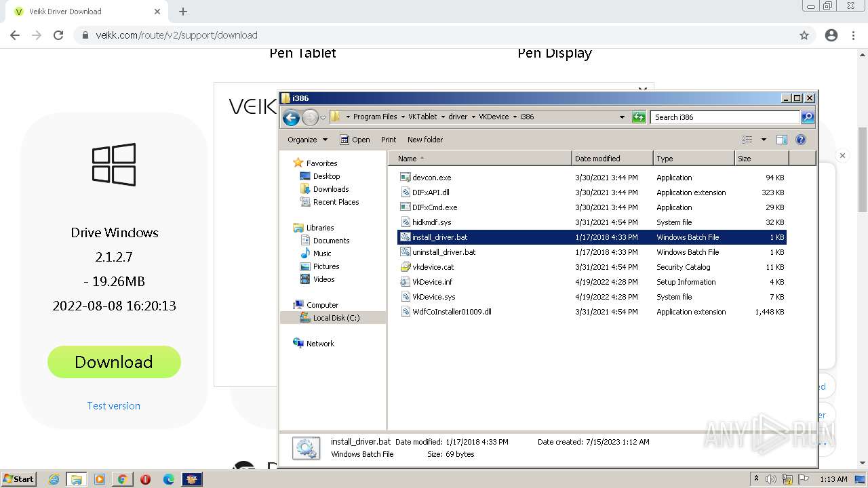
Task: Open Explorer help question-mark icon
Action: [801, 140]
